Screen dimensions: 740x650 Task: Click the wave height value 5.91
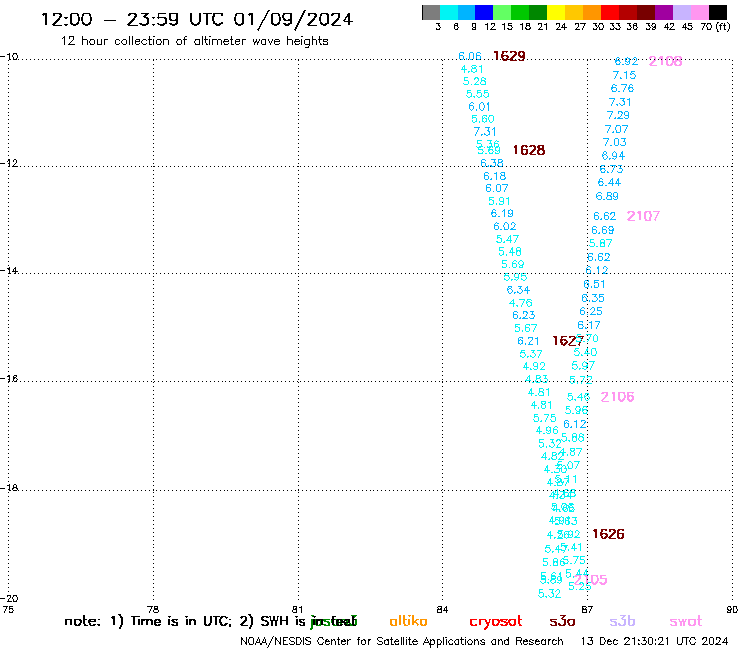pyautogui.click(x=499, y=201)
